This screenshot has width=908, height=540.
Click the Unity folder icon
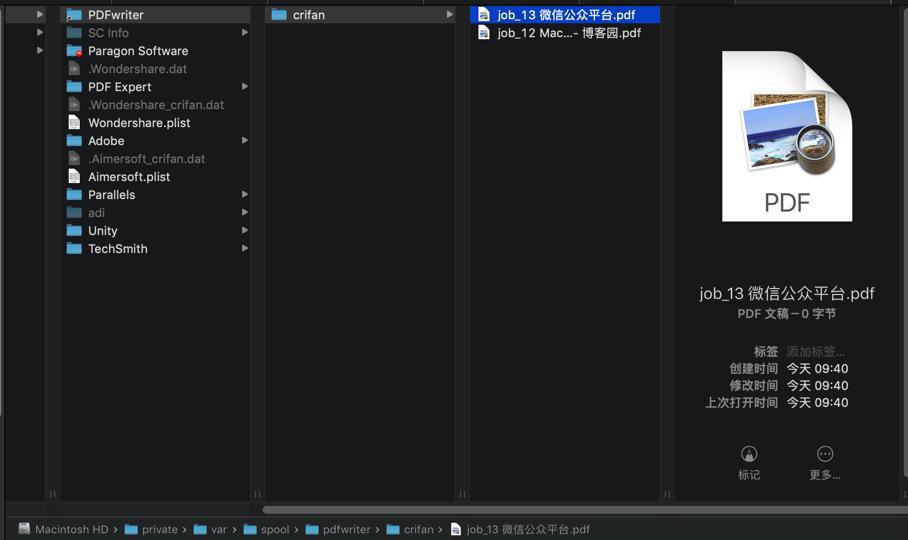click(x=74, y=230)
